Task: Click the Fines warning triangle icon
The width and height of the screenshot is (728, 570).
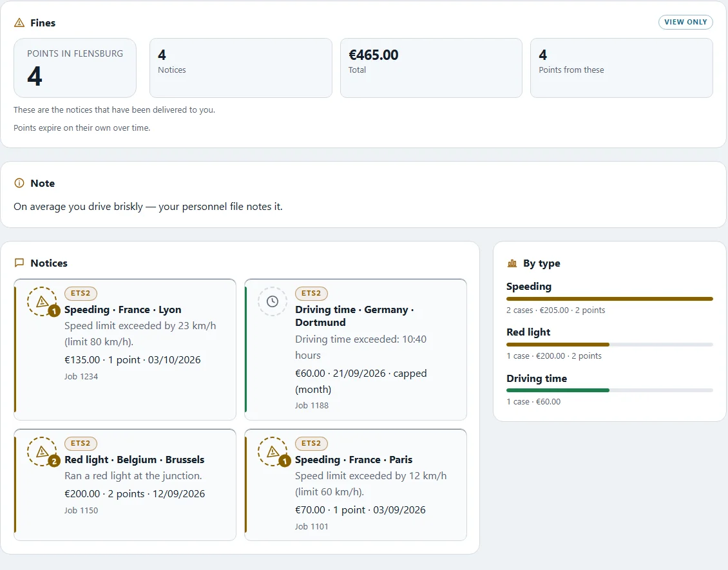Action: [x=19, y=23]
